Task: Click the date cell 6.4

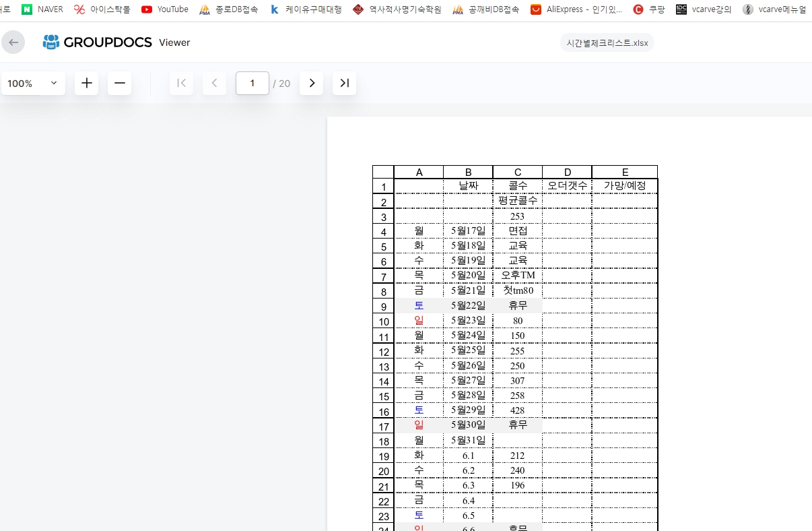Action: click(x=468, y=501)
